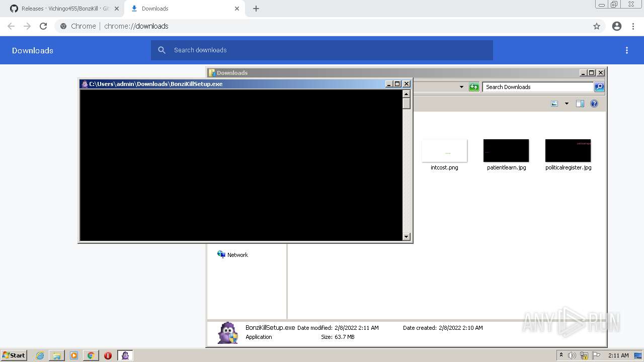Go forward in Chrome

(x=27, y=26)
